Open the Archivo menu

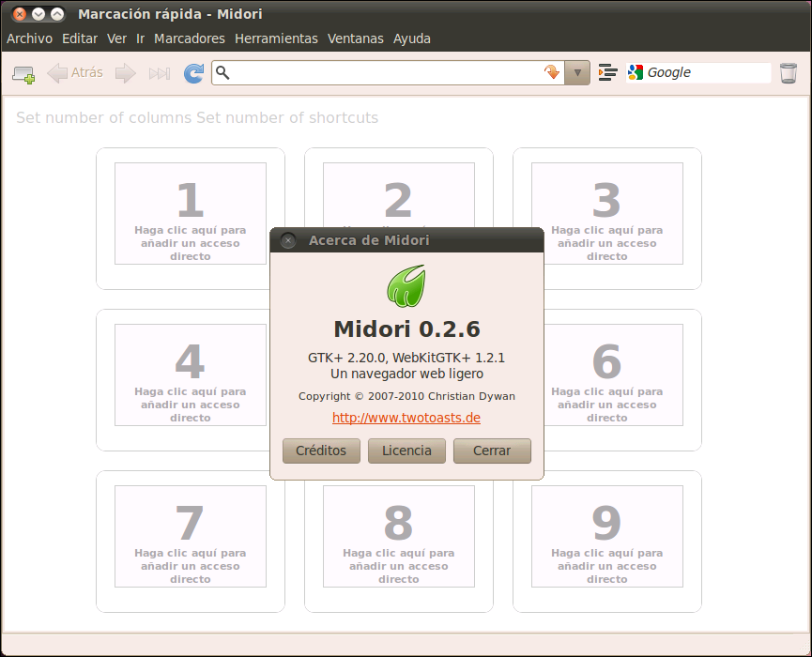tap(29, 38)
